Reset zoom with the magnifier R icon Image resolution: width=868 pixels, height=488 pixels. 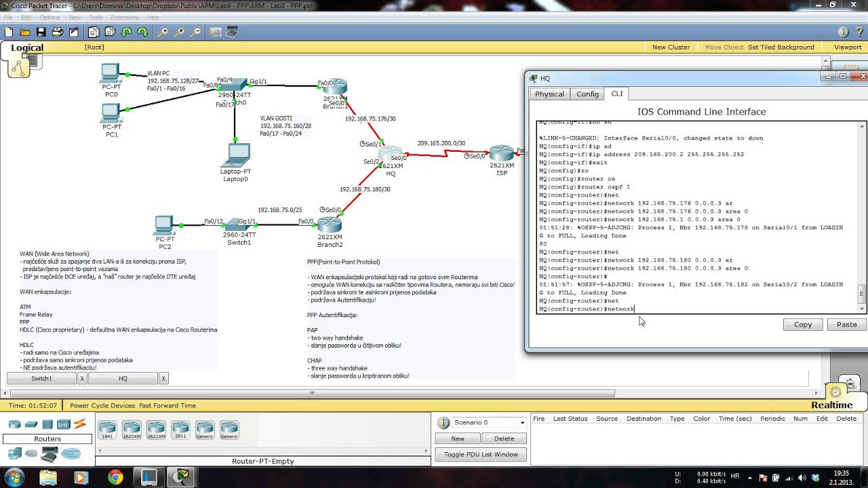point(179,32)
